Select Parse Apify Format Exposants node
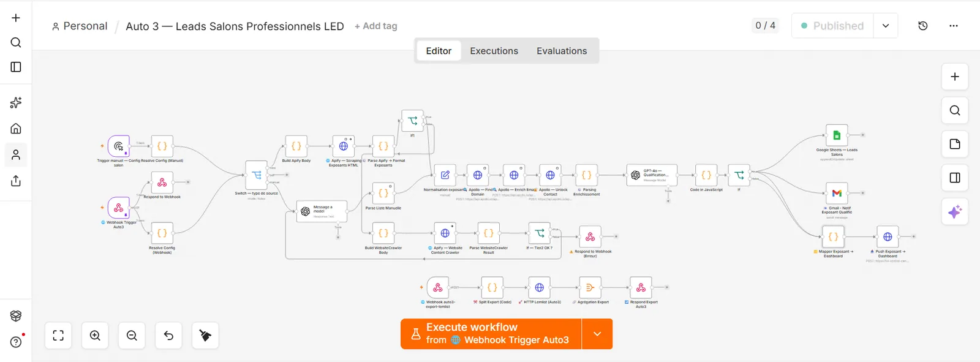 383,146
